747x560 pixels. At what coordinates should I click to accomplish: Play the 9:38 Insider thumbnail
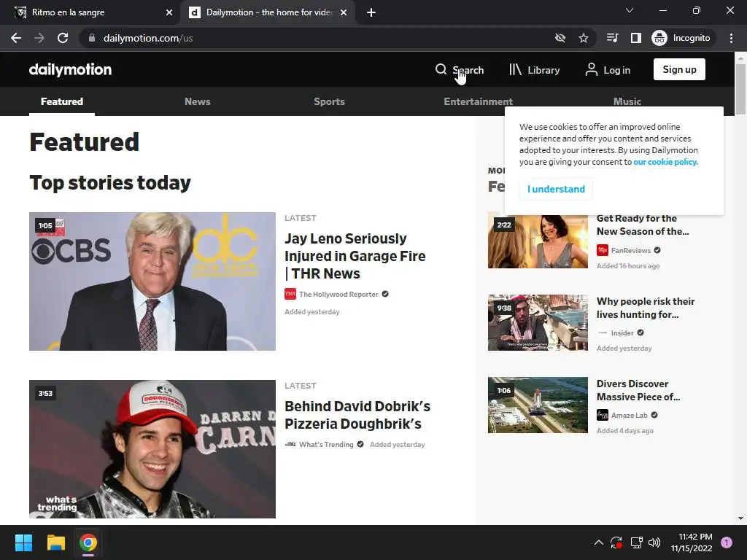click(x=538, y=322)
